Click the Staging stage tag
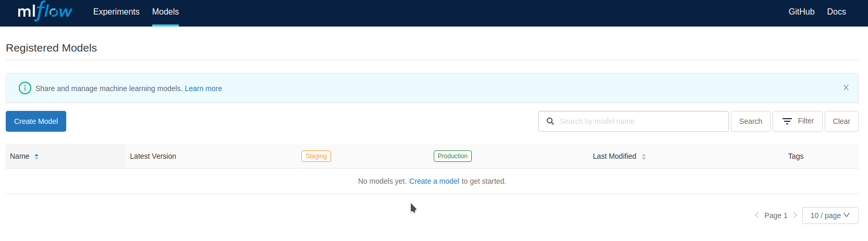 pyautogui.click(x=316, y=156)
